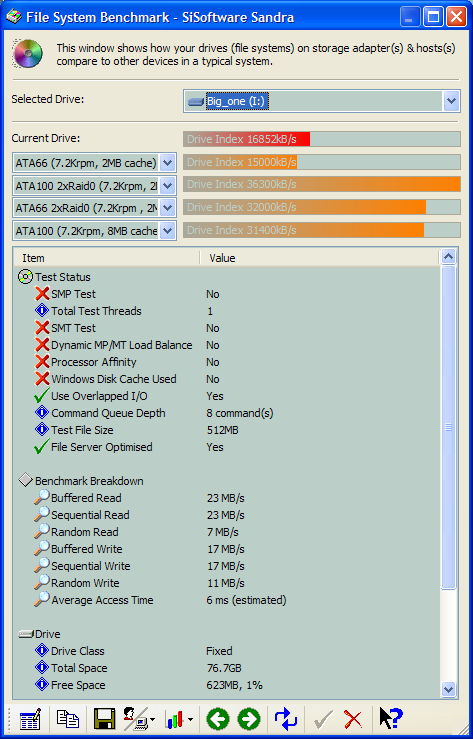
Task: Click the scrollbar up arrow
Action: click(x=449, y=257)
